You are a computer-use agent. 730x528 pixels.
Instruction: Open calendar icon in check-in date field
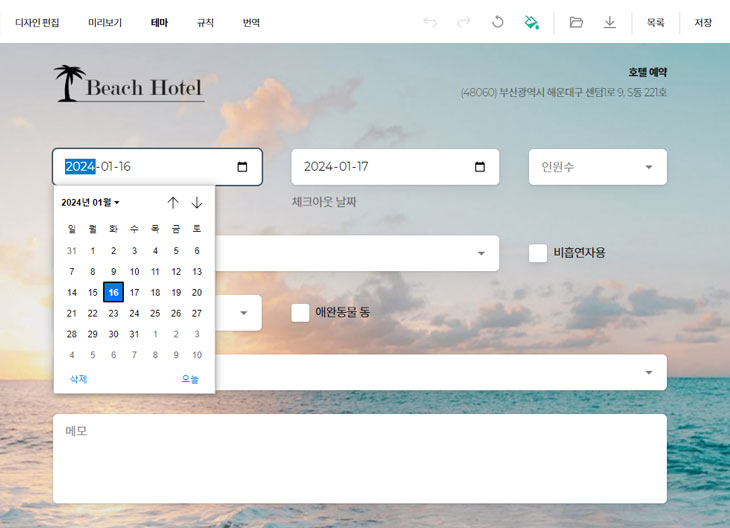[x=242, y=167]
